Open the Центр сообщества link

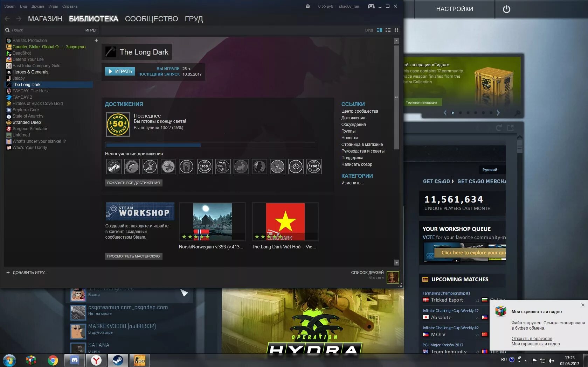coord(360,111)
